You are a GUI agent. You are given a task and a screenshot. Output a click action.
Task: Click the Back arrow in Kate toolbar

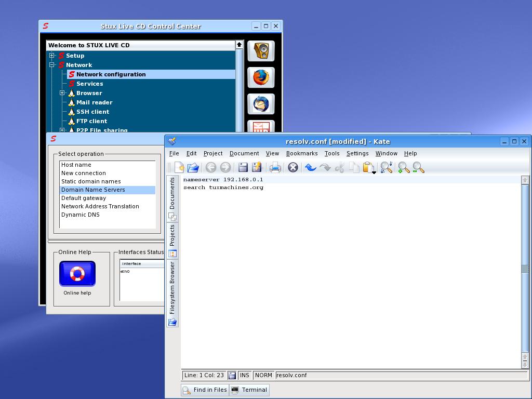[211, 167]
